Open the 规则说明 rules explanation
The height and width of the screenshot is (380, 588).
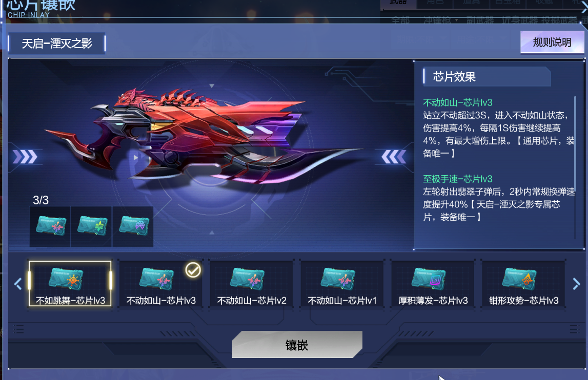[552, 42]
